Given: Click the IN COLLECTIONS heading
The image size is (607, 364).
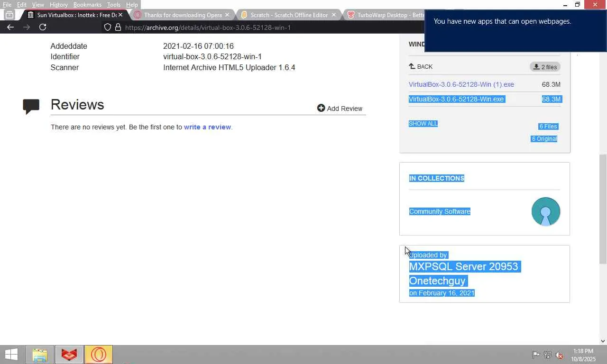Looking at the screenshot, I should coord(437,178).
